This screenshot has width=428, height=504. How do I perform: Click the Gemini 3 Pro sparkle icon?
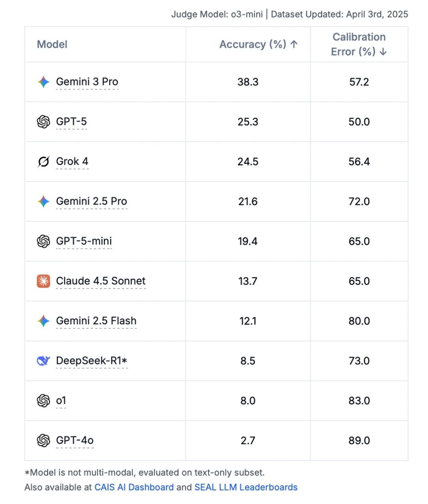[43, 82]
